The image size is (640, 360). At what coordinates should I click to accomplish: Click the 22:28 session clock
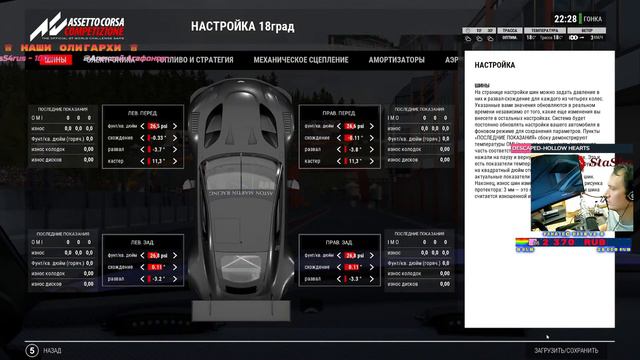tap(565, 19)
